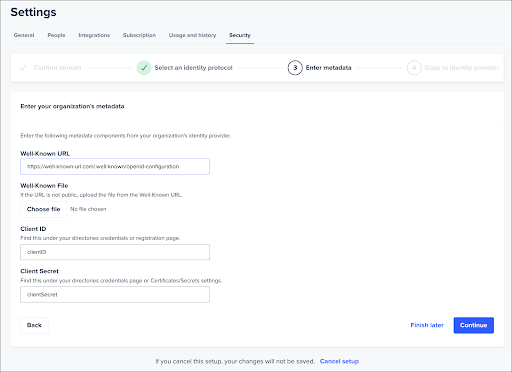Focus the Client Secret input field
Screen dimensions: 512x372
(115, 295)
